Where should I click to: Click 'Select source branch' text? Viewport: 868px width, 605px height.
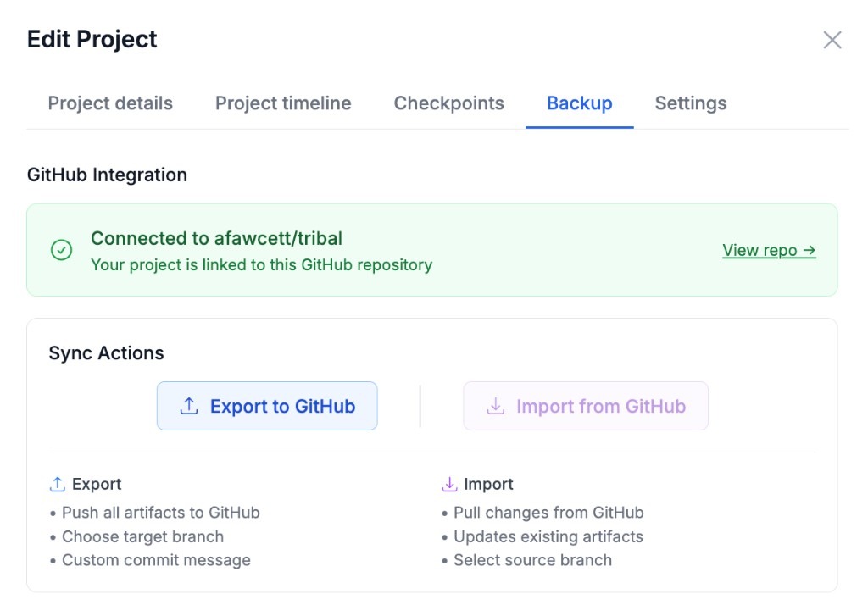(532, 560)
